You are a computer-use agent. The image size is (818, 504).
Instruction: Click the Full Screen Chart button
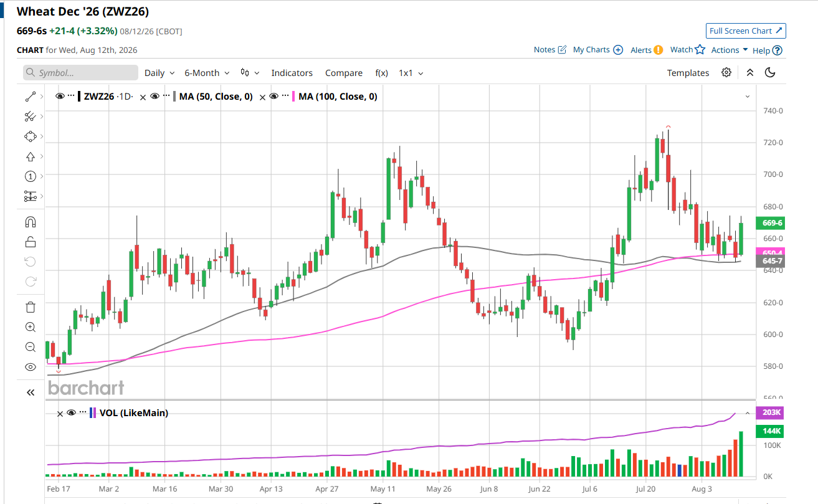coord(746,31)
